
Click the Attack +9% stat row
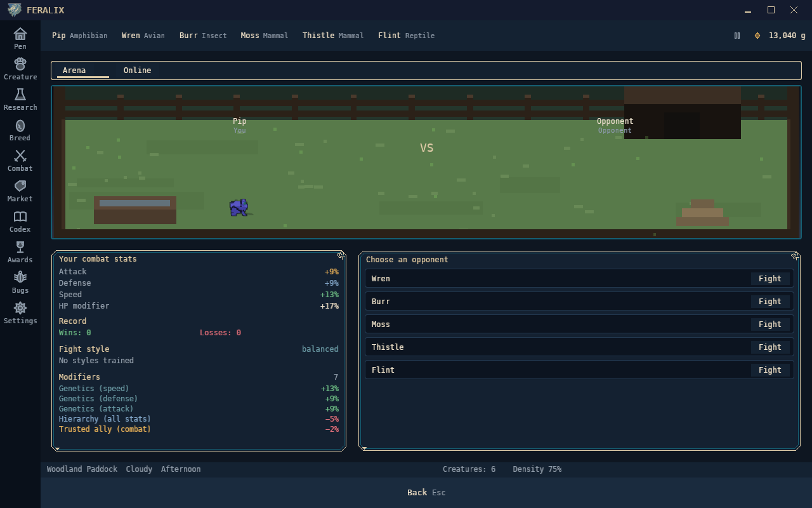tap(199, 272)
